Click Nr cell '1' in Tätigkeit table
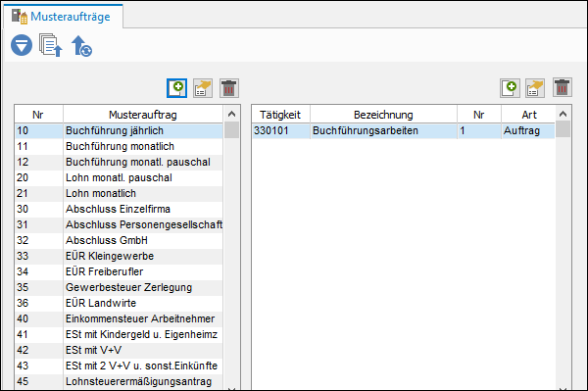588x391 pixels. (x=479, y=131)
